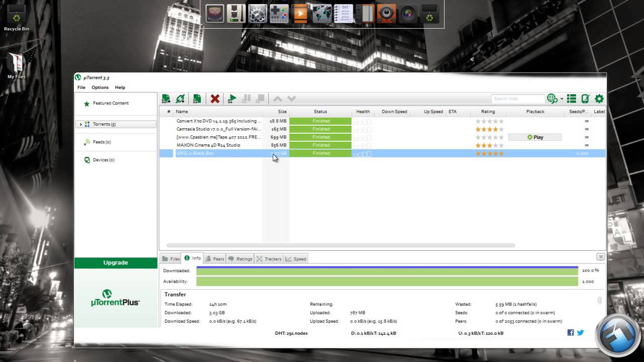Open the camera lens dock icon
Viewport: 644px width, 362px height.
pyautogui.click(x=408, y=14)
